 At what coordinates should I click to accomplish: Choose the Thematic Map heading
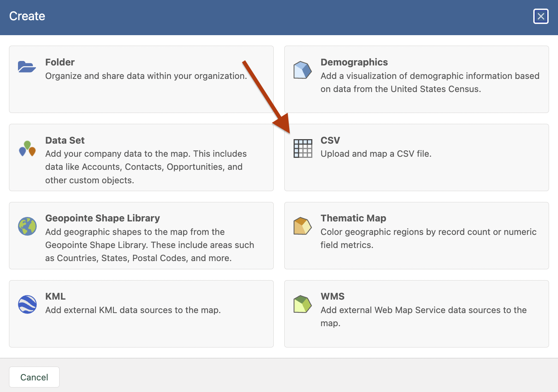tap(353, 218)
